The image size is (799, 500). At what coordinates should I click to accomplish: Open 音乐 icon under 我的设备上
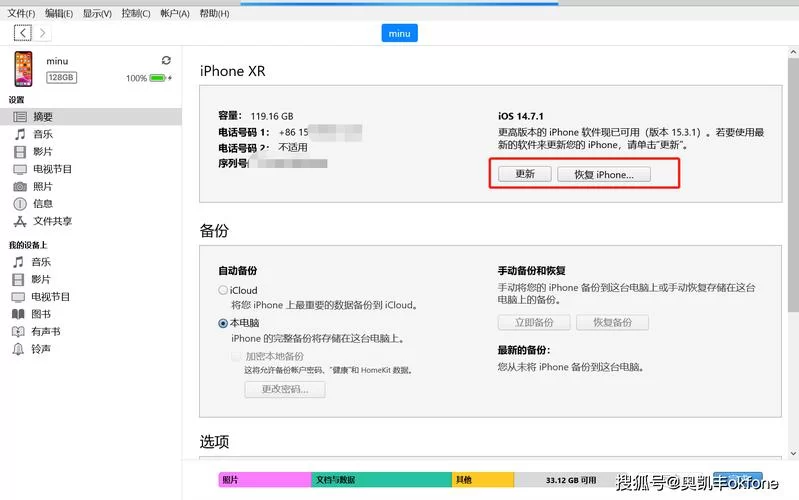click(x=18, y=262)
